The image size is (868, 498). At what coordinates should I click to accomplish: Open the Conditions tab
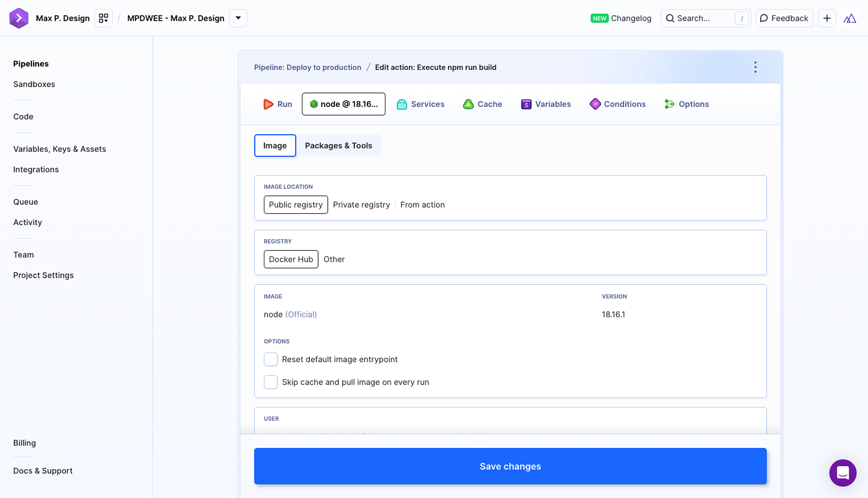point(618,104)
